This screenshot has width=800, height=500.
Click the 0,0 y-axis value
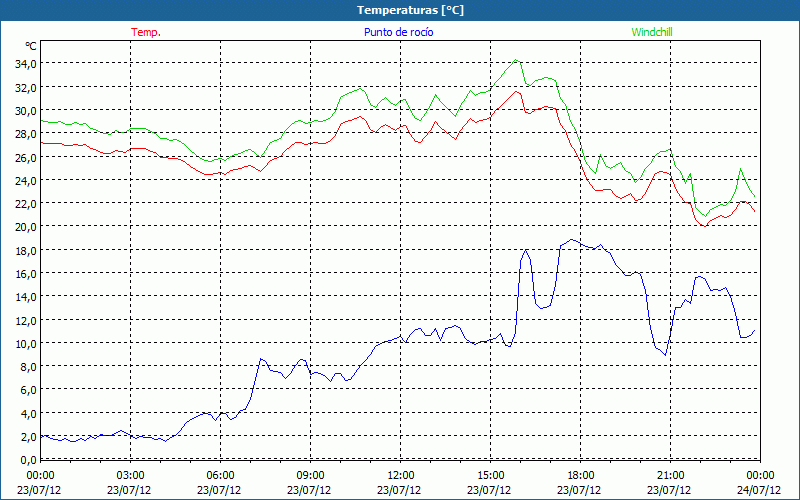pos(29,459)
